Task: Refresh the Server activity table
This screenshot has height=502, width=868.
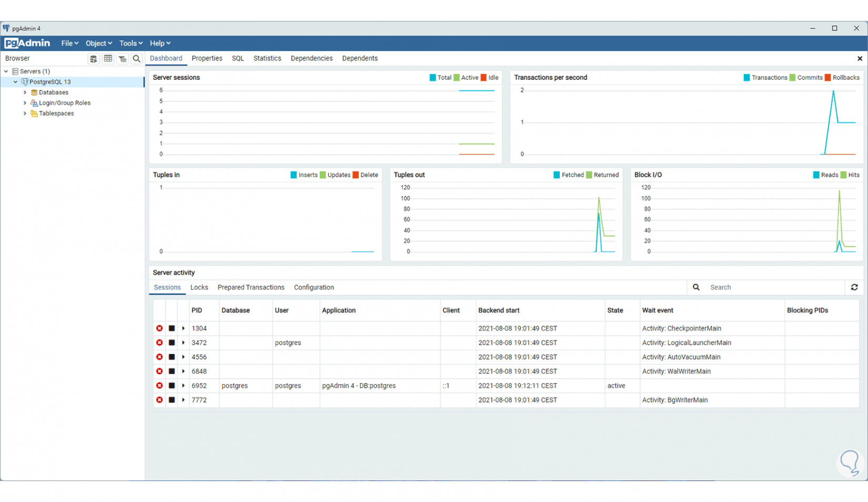Action: (x=854, y=287)
